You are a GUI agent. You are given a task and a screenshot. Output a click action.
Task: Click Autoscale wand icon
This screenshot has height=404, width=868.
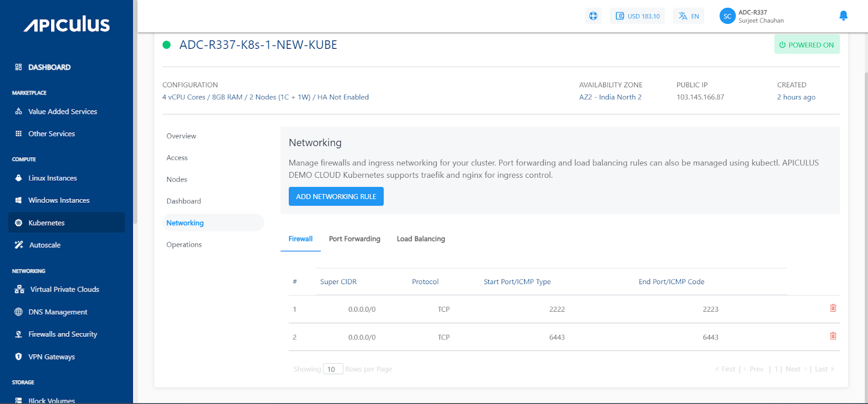pyautogui.click(x=19, y=245)
